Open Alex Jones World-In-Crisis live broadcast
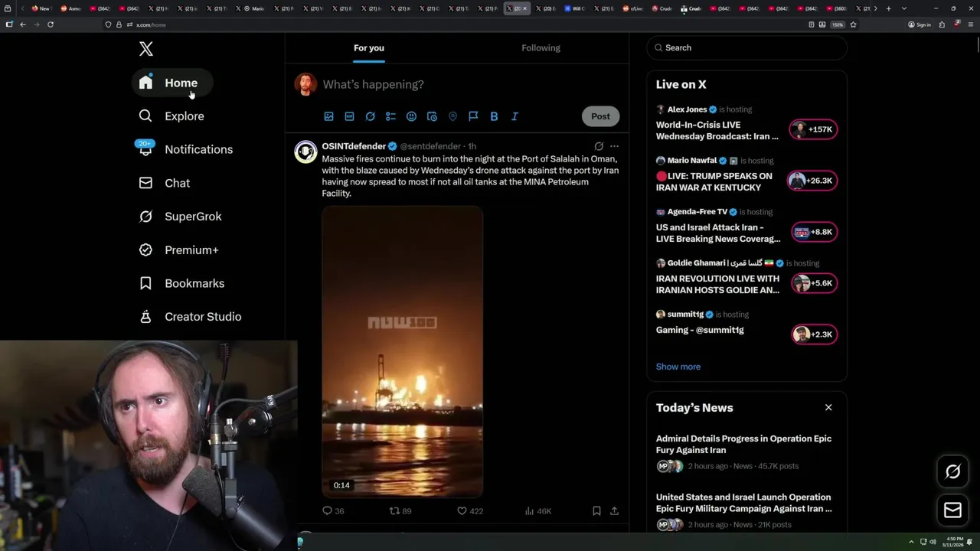Image resolution: width=980 pixels, height=551 pixels. pos(717,131)
